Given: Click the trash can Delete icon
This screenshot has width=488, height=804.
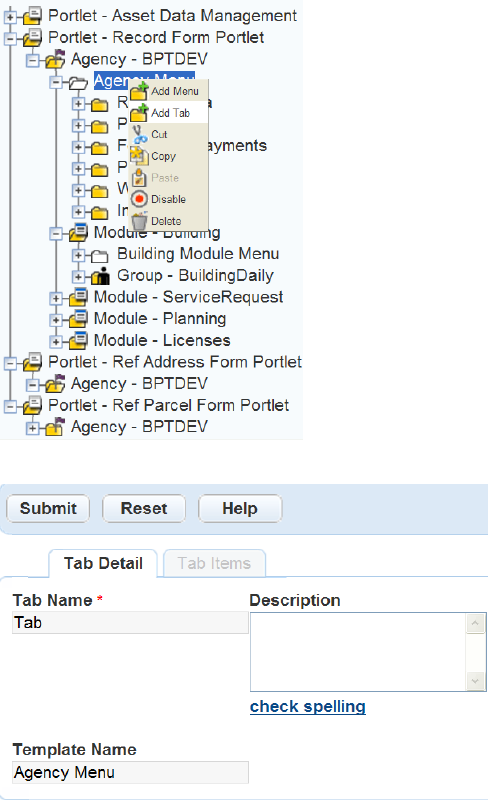Looking at the screenshot, I should click(x=139, y=222).
